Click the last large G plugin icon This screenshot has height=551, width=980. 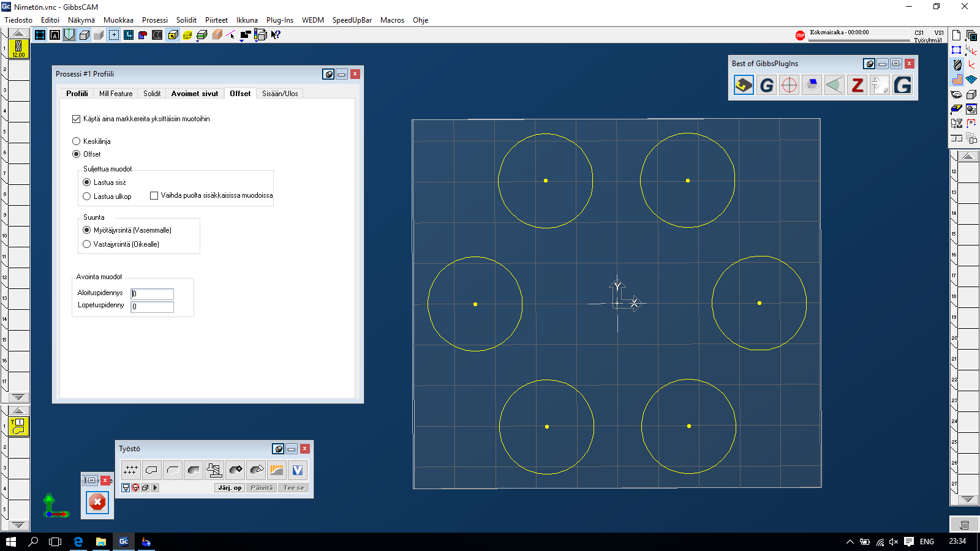point(902,85)
